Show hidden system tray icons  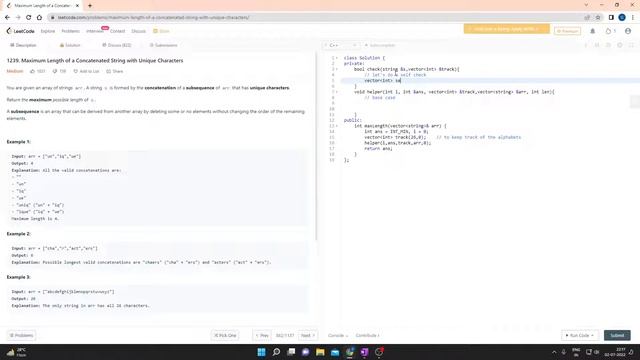[x=554, y=352]
